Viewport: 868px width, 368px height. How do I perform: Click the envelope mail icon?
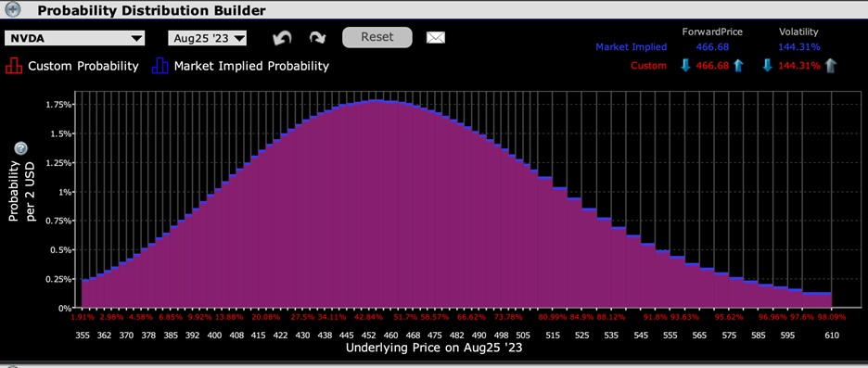[x=436, y=38]
